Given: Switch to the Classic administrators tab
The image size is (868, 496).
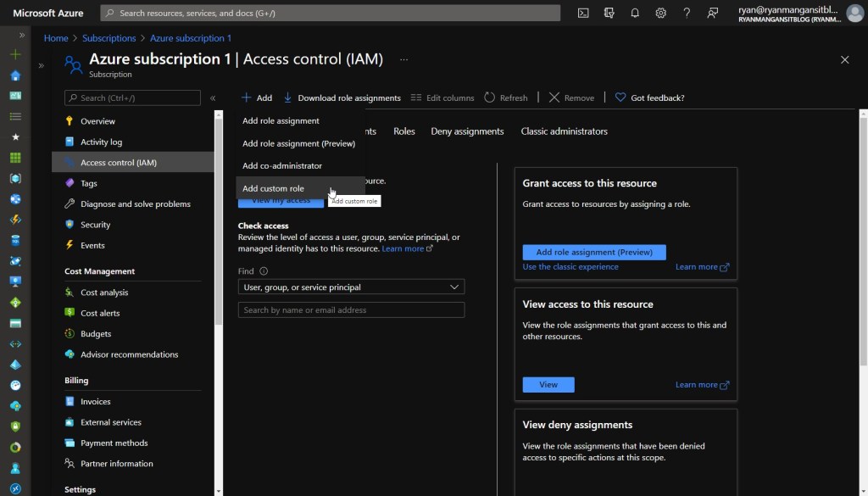Looking at the screenshot, I should 564,131.
